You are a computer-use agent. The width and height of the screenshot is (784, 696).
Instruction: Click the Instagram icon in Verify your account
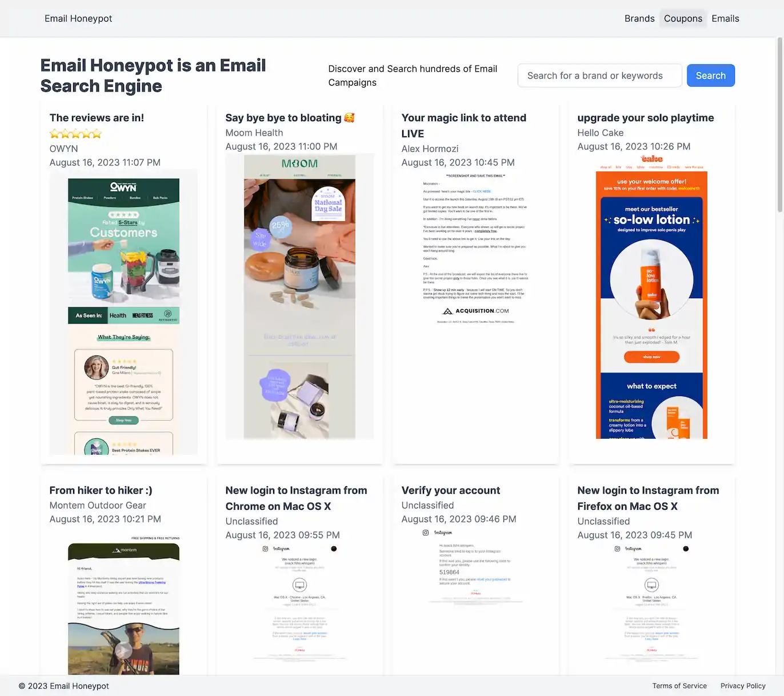pos(425,533)
